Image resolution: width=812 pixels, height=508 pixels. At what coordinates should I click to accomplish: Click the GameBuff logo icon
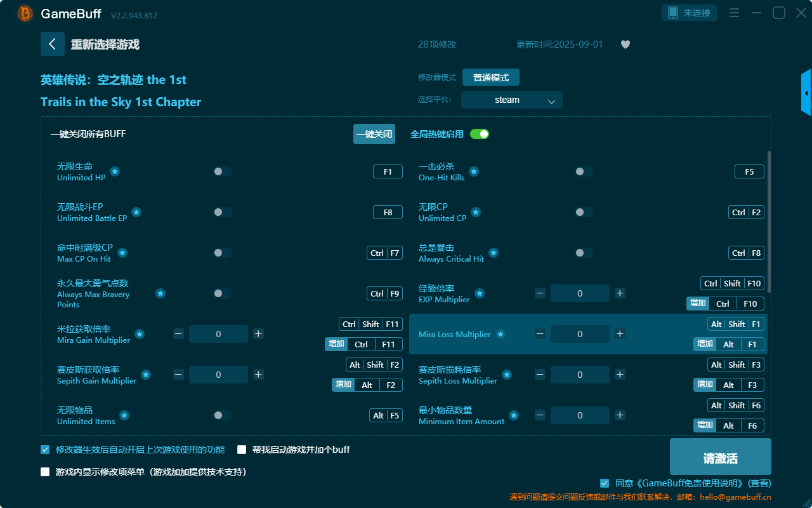(x=25, y=13)
